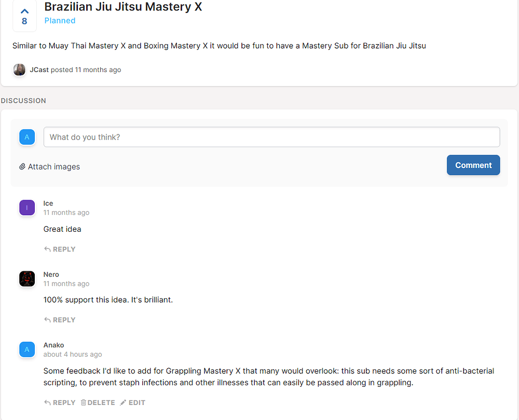
Task: Upvote the Brazilian Jiu Jitsu Mastery X post
Action: coord(24,11)
